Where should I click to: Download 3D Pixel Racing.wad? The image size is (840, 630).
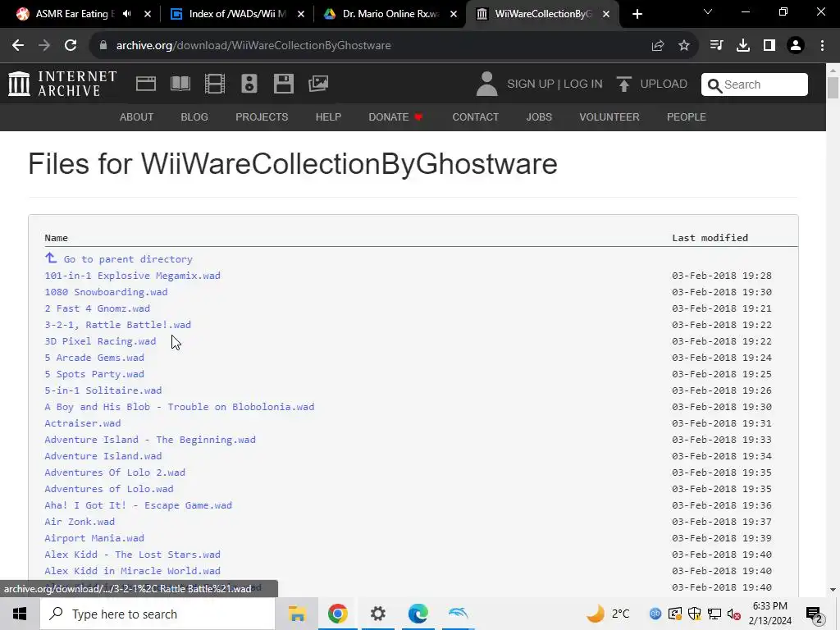[100, 341]
